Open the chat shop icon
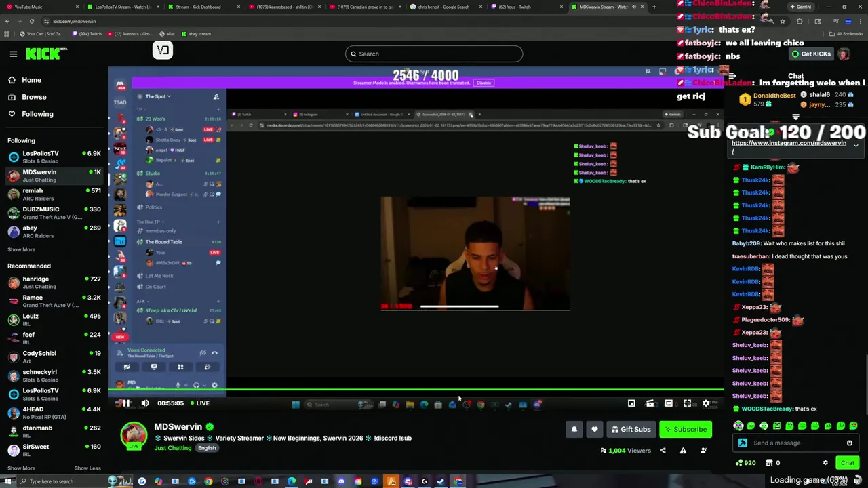Image resolution: width=868 pixels, height=488 pixels. pos(770,463)
